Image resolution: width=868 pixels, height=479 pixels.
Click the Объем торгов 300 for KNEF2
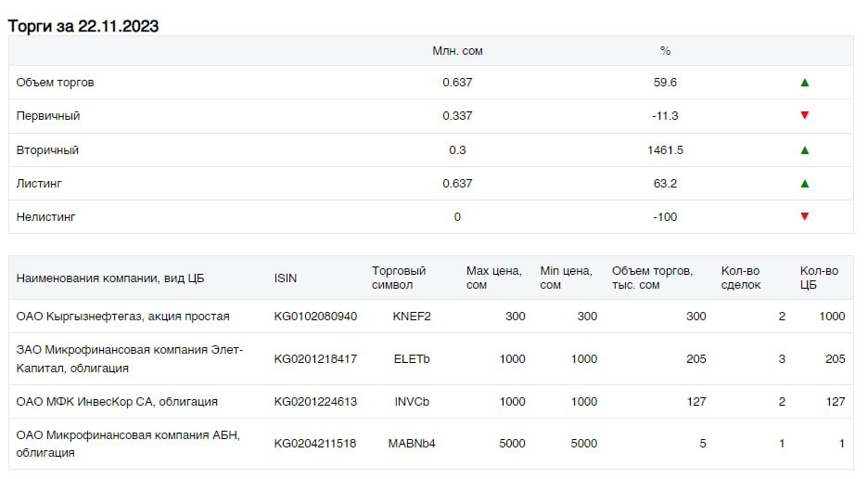[696, 317]
